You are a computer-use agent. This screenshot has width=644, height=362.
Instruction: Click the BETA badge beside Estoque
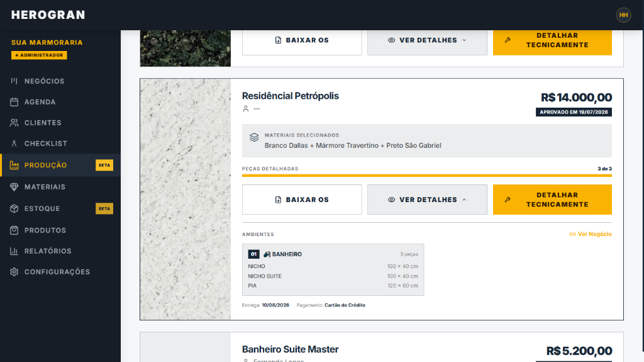coord(104,208)
